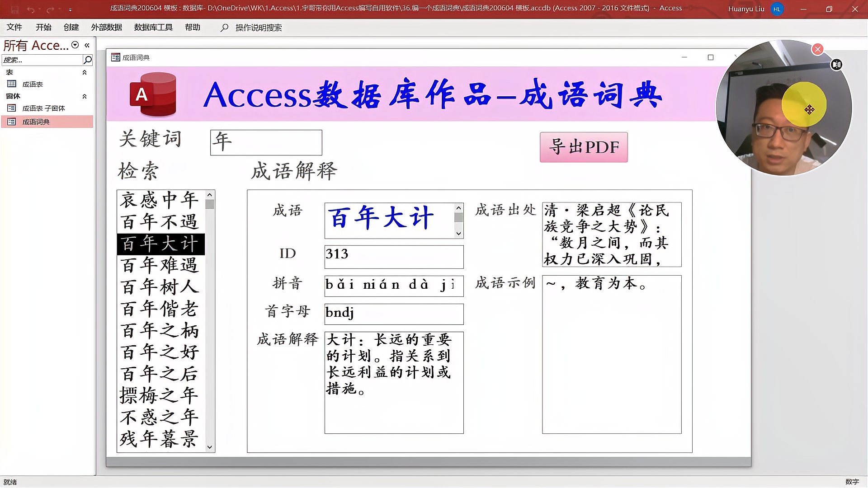Select 百年偕老 in the idiom list
Image resolution: width=868 pixels, height=488 pixels.
(x=160, y=309)
